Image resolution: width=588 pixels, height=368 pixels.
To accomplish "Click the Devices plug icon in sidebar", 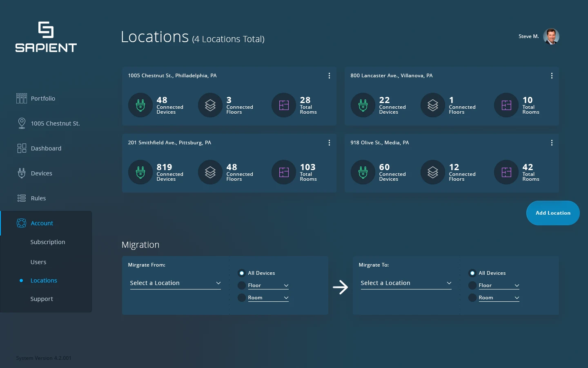I will click(x=22, y=173).
